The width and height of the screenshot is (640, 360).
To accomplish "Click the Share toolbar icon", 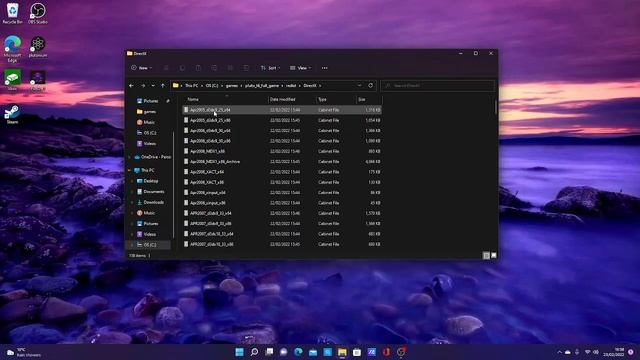I will click(x=230, y=68).
